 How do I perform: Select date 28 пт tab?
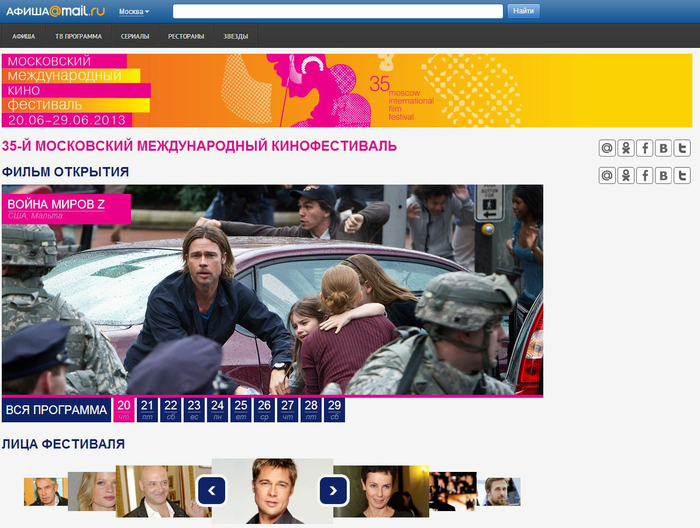coord(311,410)
